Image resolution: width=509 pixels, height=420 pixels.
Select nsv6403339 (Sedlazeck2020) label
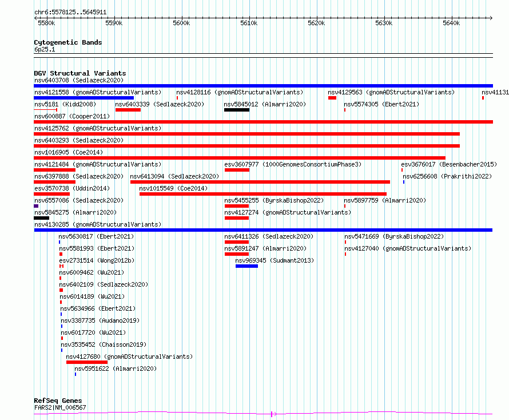(x=160, y=104)
